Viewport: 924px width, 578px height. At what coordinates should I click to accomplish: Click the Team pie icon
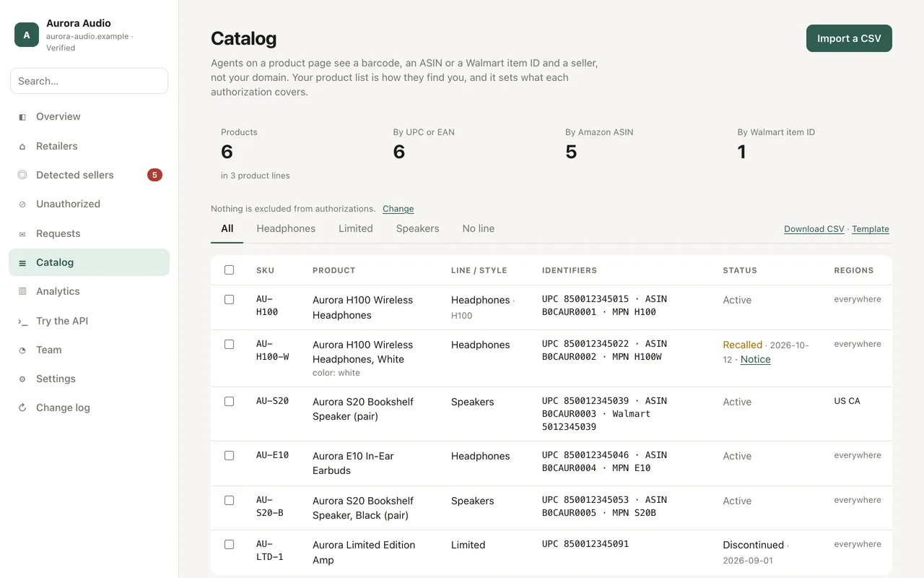pos(22,350)
